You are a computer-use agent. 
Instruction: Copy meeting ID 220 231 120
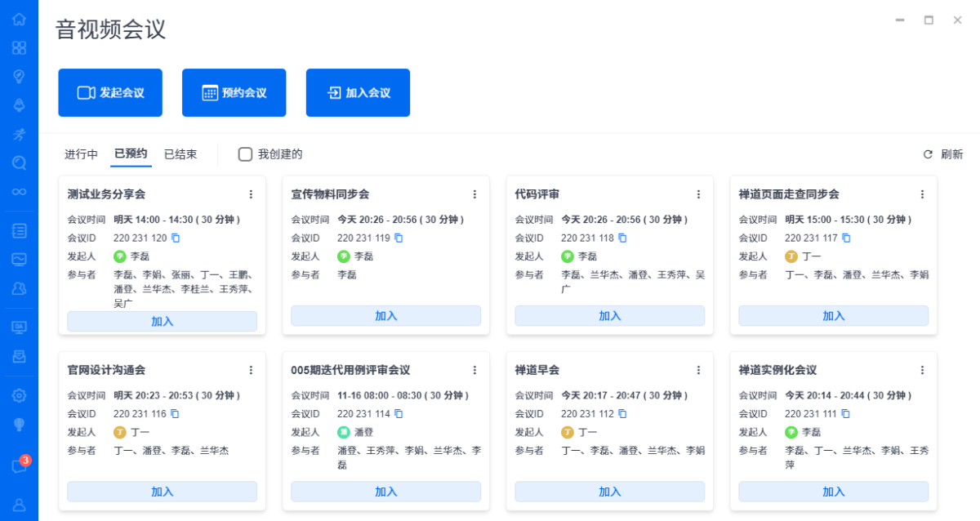pyautogui.click(x=175, y=238)
